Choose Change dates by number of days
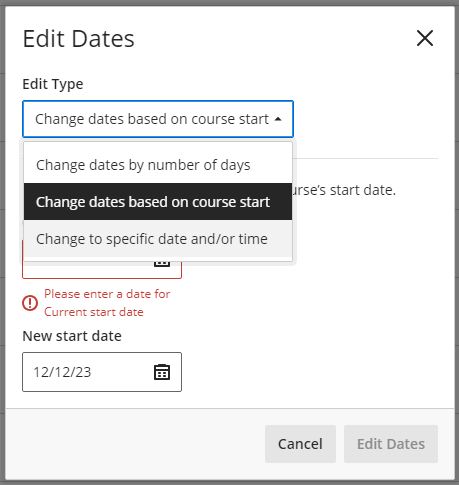This screenshot has height=485, width=459. 158,165
